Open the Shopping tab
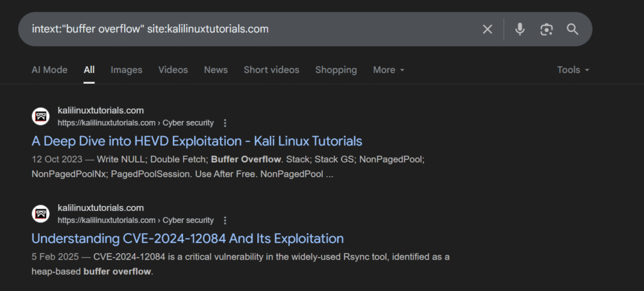 (x=336, y=70)
